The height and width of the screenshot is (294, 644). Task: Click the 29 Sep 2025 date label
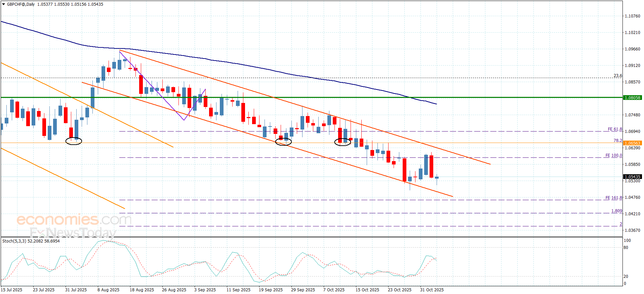(303, 290)
